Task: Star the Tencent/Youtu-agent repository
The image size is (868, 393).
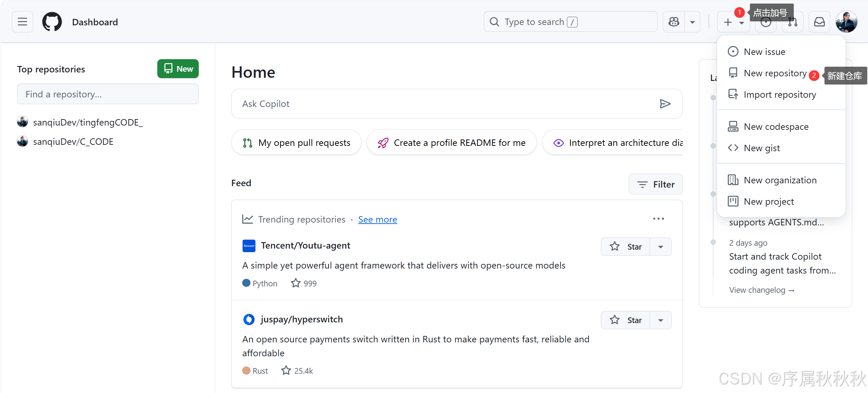Action: click(x=625, y=247)
